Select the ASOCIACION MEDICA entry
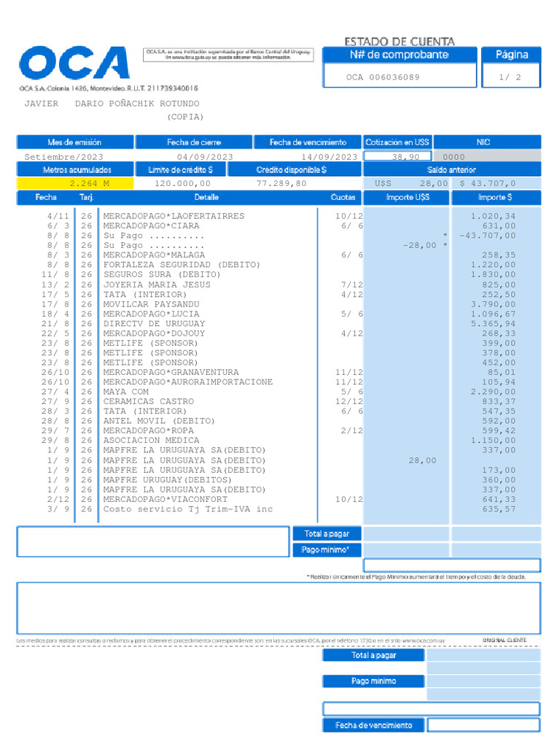This screenshot has width=560, height=747. [x=152, y=441]
